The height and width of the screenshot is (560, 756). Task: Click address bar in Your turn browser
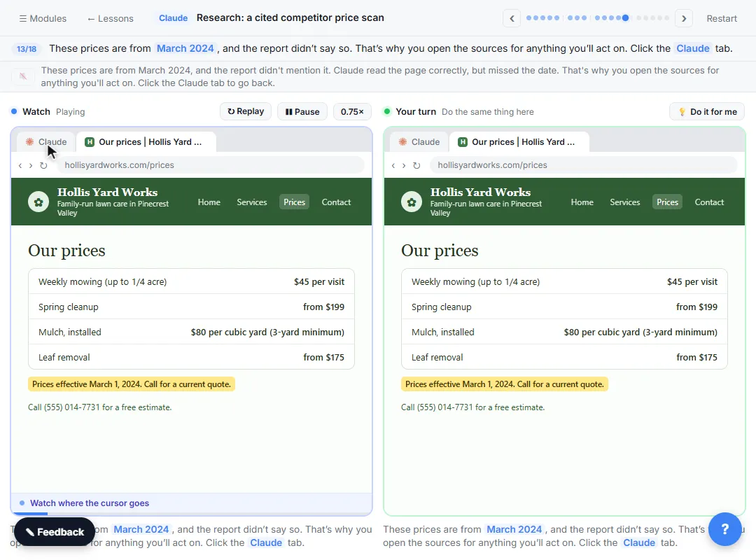(584, 165)
